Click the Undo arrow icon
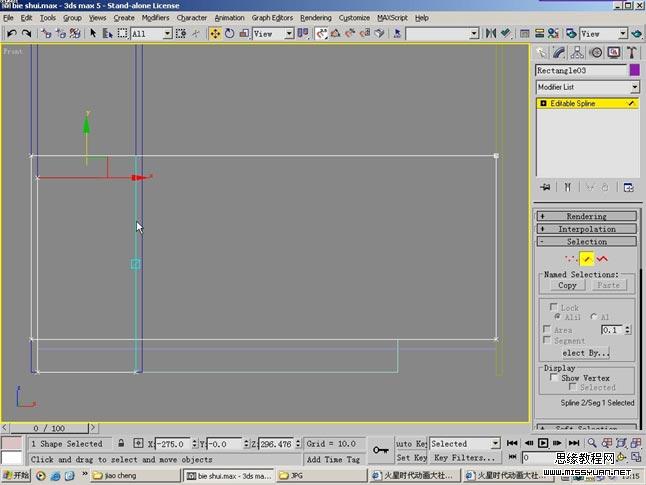The height and width of the screenshot is (485, 646). tap(12, 33)
